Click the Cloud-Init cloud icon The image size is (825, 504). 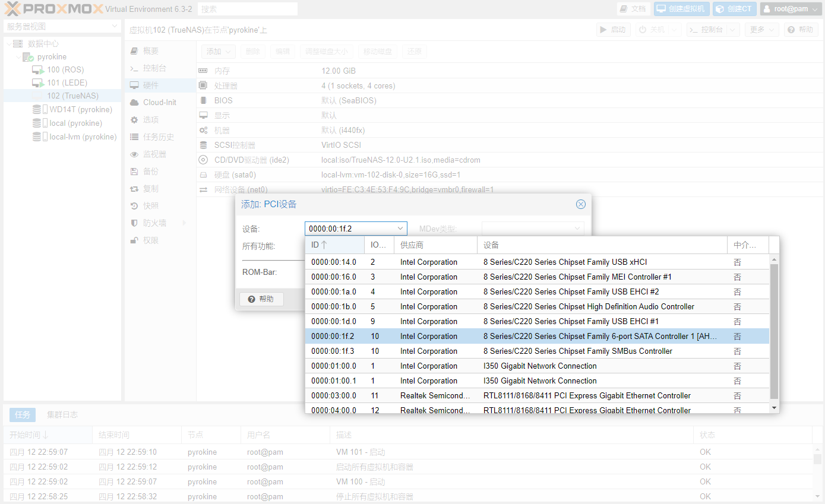point(134,103)
